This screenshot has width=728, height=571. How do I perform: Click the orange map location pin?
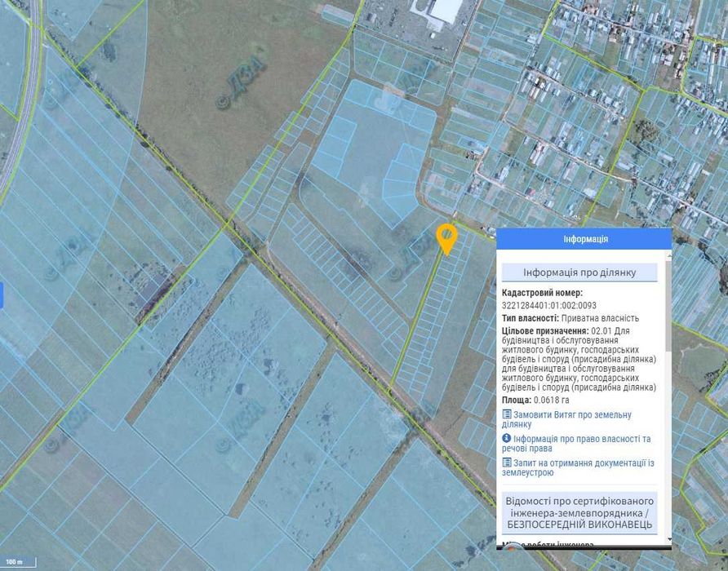coord(446,238)
